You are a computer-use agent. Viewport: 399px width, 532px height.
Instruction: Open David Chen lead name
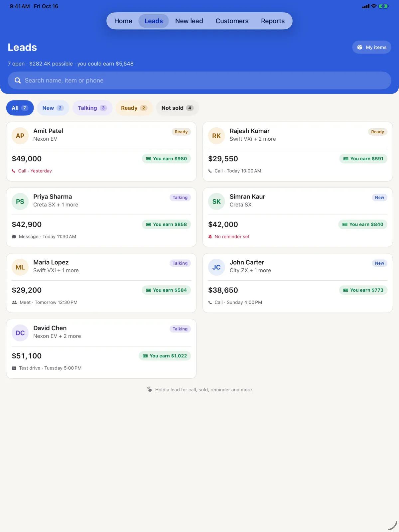pos(50,328)
